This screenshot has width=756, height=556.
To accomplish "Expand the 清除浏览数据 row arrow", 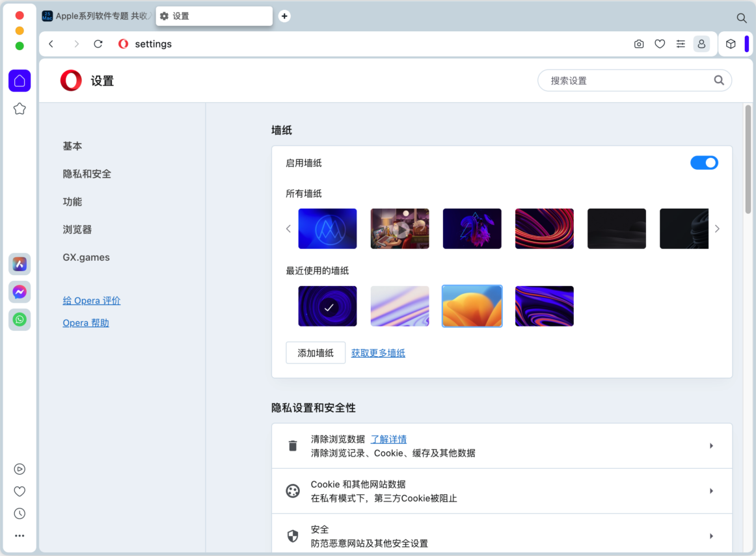I will tap(711, 445).
